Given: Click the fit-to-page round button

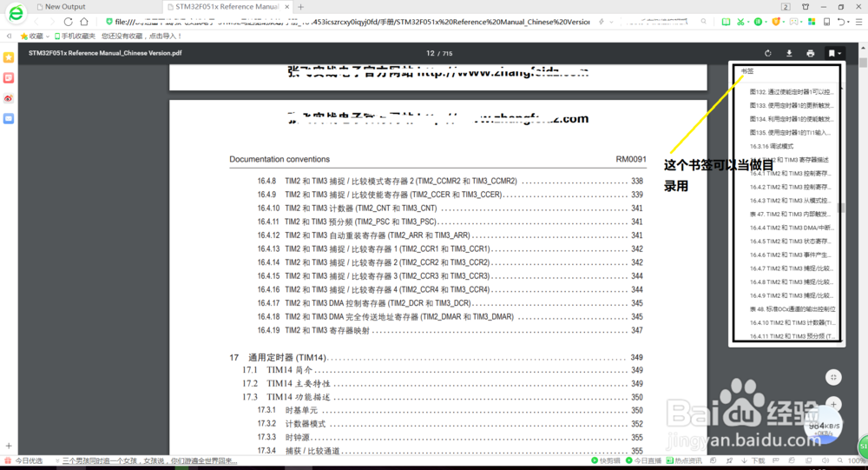Looking at the screenshot, I should (x=833, y=377).
